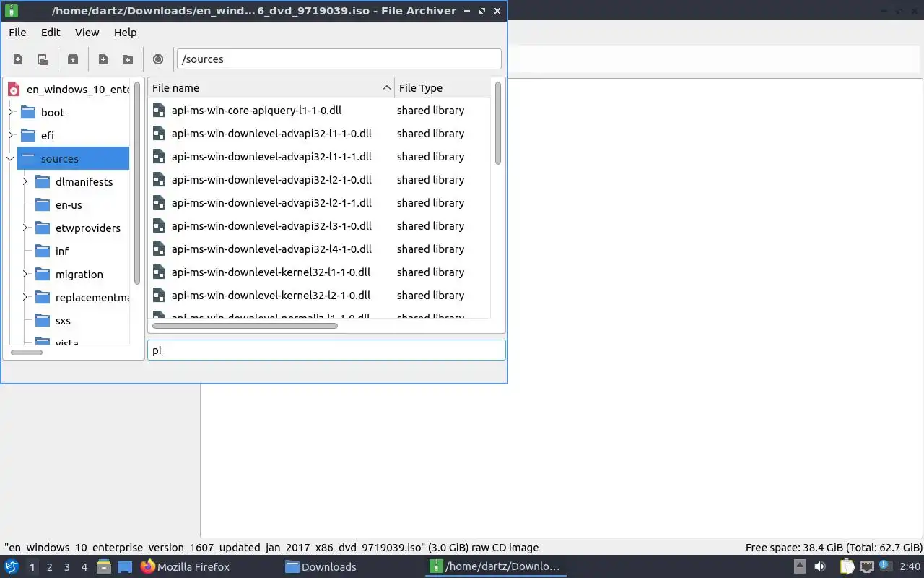Switch to virtual desktop 3
This screenshot has height=578, width=924.
coord(67,567)
